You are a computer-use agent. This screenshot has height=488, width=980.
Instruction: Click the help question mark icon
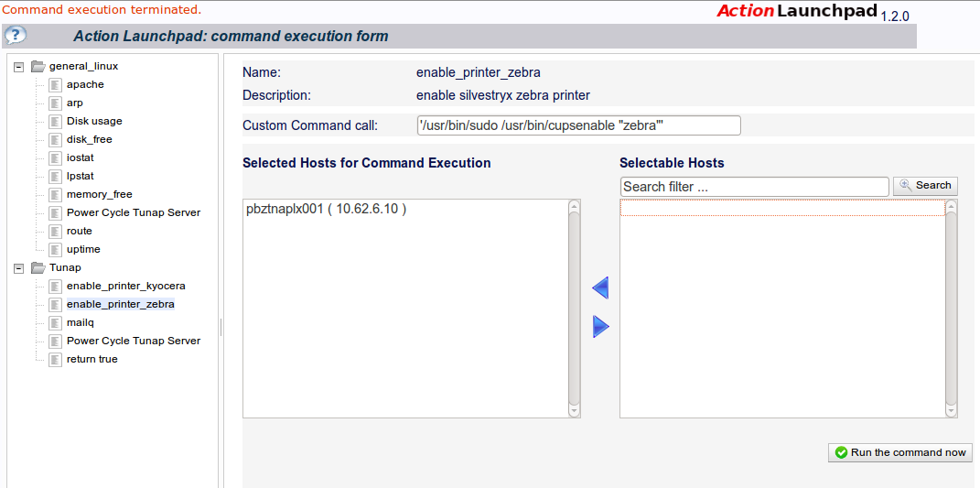(x=16, y=35)
